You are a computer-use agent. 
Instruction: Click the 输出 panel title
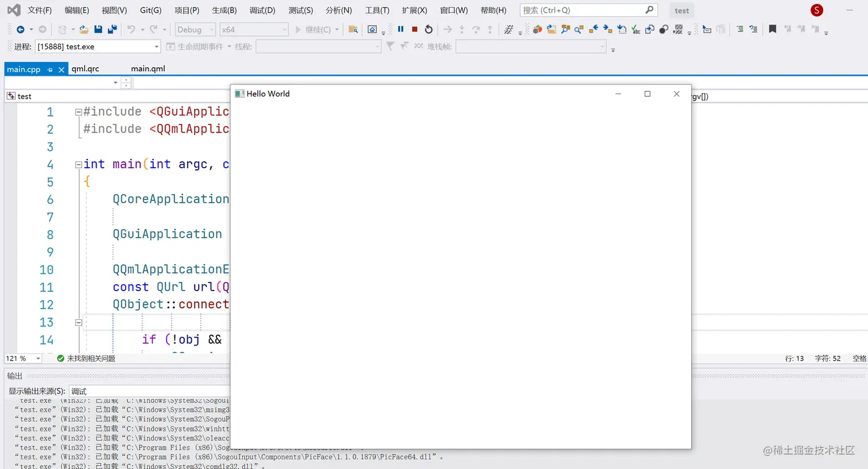pos(15,376)
